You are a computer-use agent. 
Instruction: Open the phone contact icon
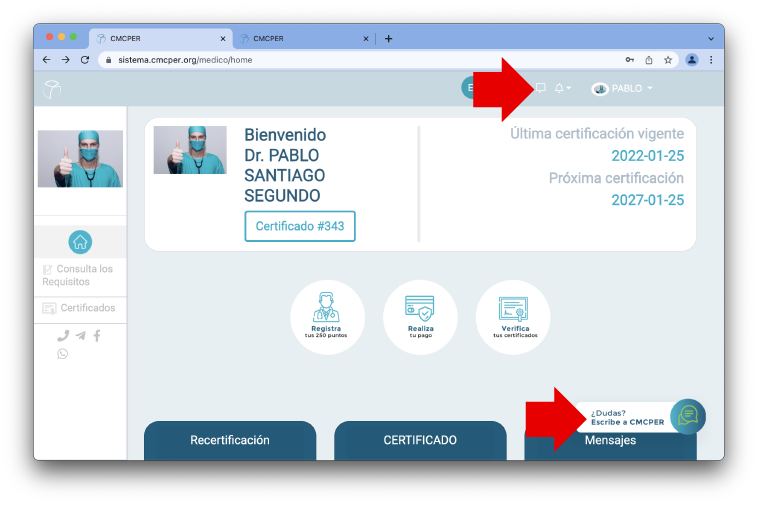pos(63,336)
